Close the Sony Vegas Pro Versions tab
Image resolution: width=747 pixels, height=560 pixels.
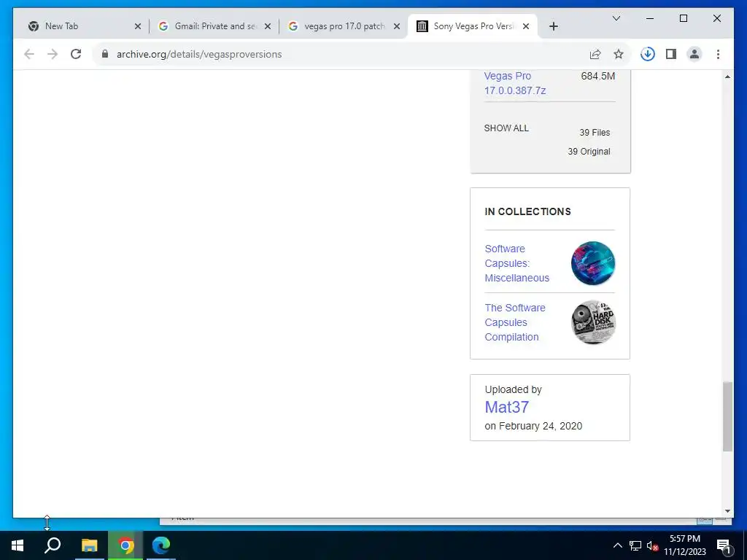(526, 27)
